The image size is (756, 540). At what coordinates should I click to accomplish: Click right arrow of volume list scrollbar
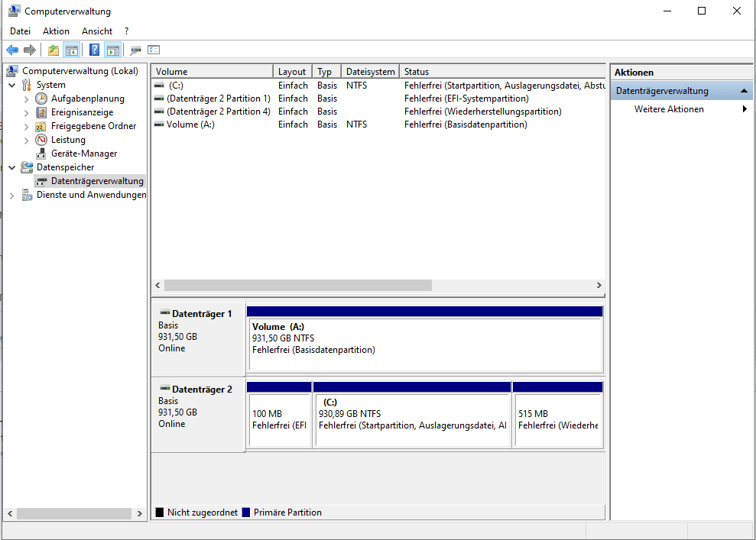(599, 285)
